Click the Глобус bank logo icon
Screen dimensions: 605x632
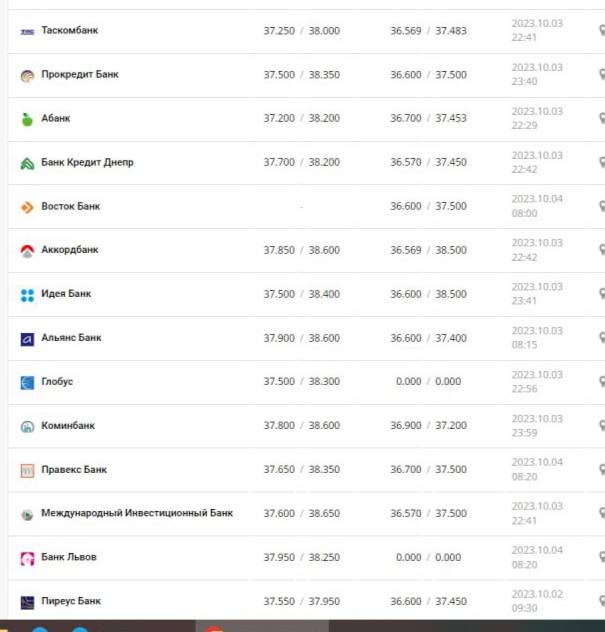coord(27,382)
